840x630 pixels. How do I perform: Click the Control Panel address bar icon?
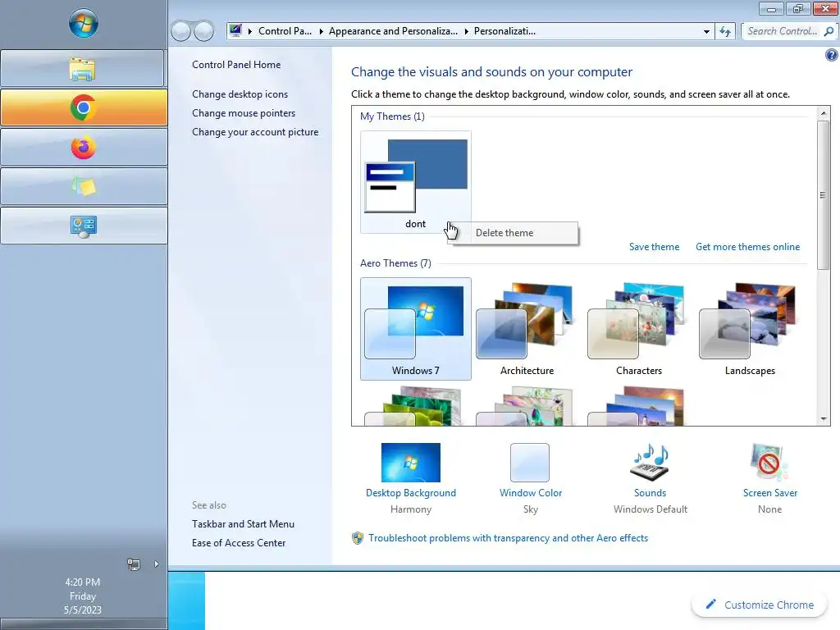pyautogui.click(x=235, y=30)
